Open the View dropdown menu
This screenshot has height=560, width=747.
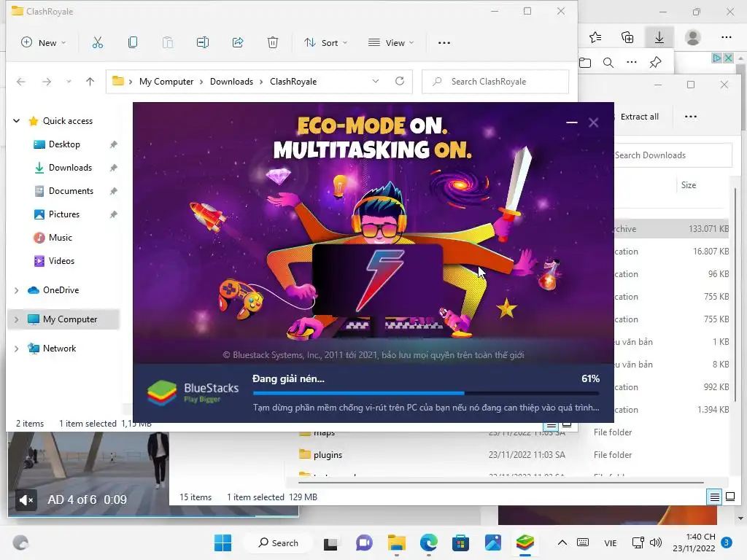[x=391, y=43]
